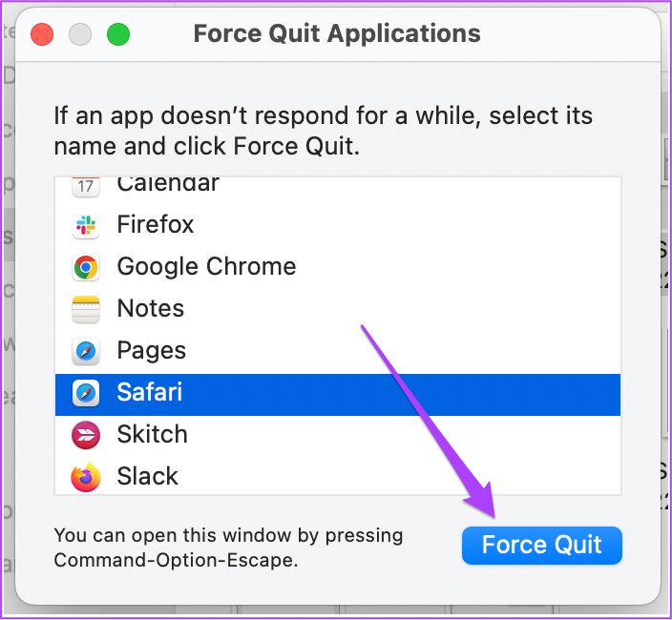Close the window with the red button

point(42,34)
